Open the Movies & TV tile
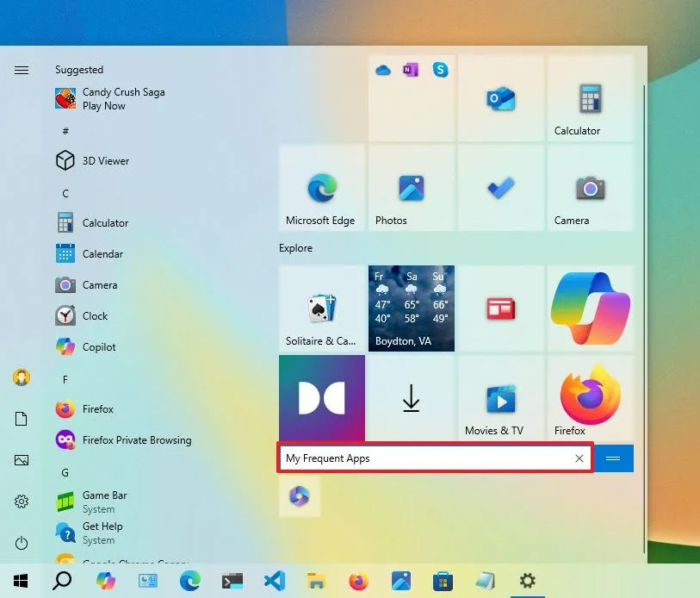The image size is (700, 598). [x=501, y=396]
